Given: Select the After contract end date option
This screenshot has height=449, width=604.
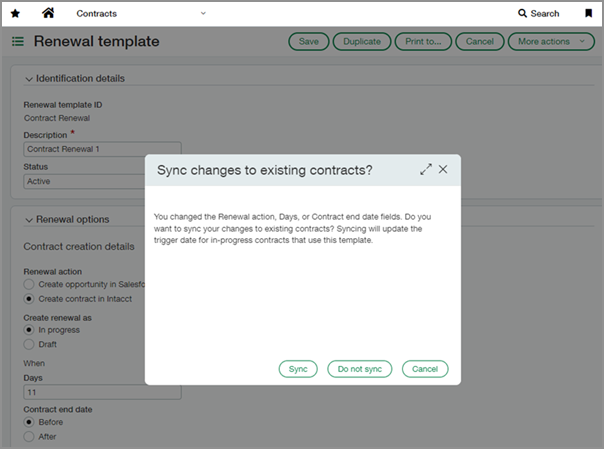Looking at the screenshot, I should tap(29, 435).
